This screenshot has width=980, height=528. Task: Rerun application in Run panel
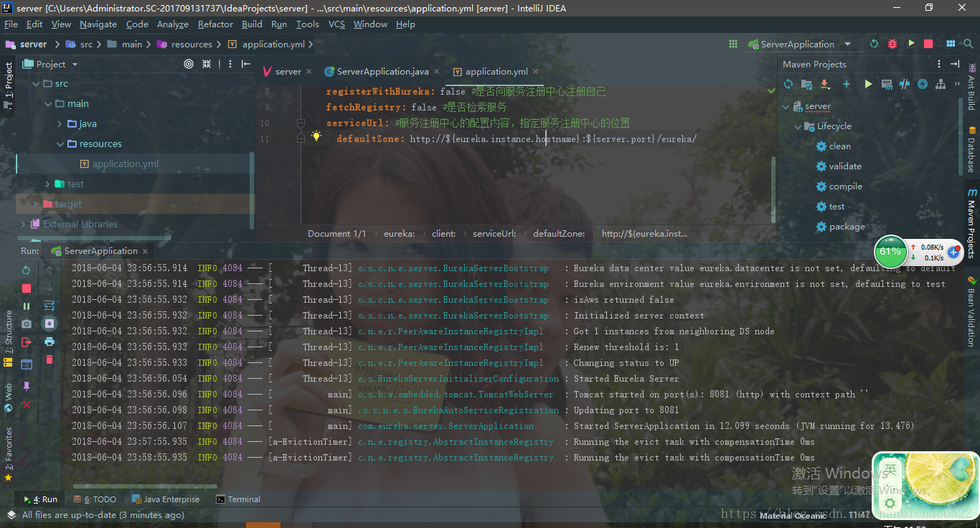pyautogui.click(x=27, y=270)
